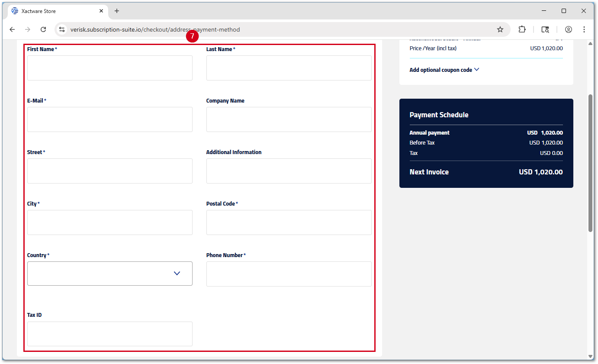Screen dimensions: 598x364
Task: Click the Tax ID input box
Action: coord(110,334)
